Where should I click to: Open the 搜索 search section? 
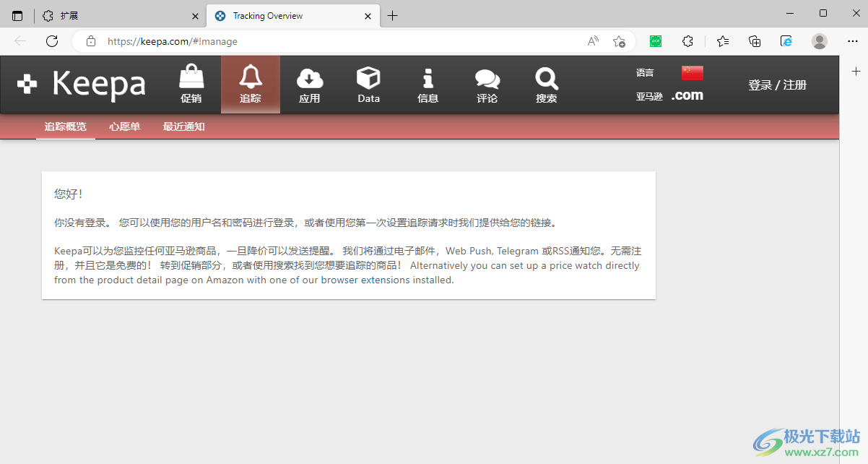tap(547, 85)
